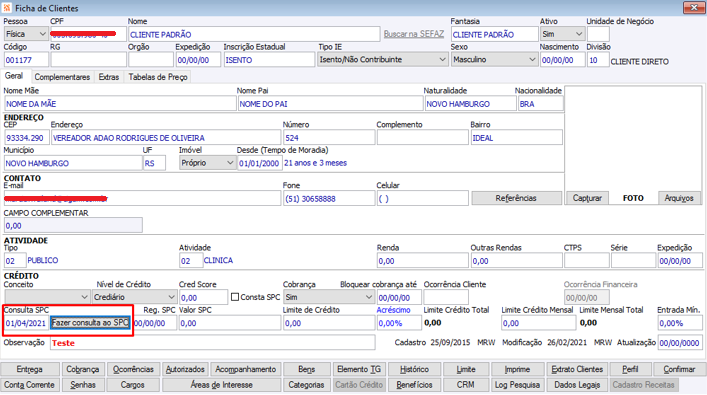Viewport: 707px width, 395px height.
Task: Switch to the Complementares tab
Action: click(x=62, y=77)
